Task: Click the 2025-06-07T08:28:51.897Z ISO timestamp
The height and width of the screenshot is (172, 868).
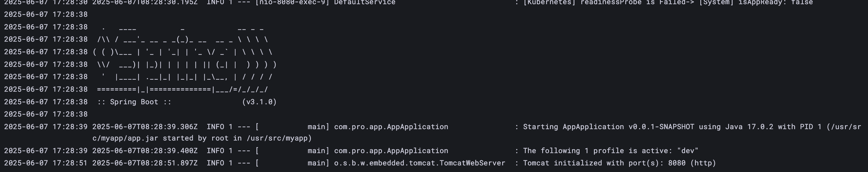Action: tap(145, 163)
